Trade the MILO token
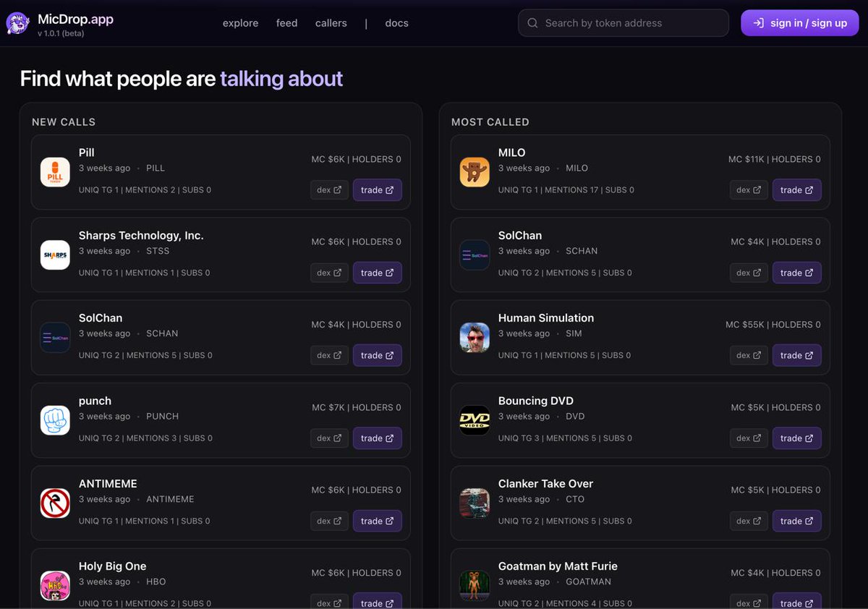The image size is (868, 609). pyautogui.click(x=797, y=190)
